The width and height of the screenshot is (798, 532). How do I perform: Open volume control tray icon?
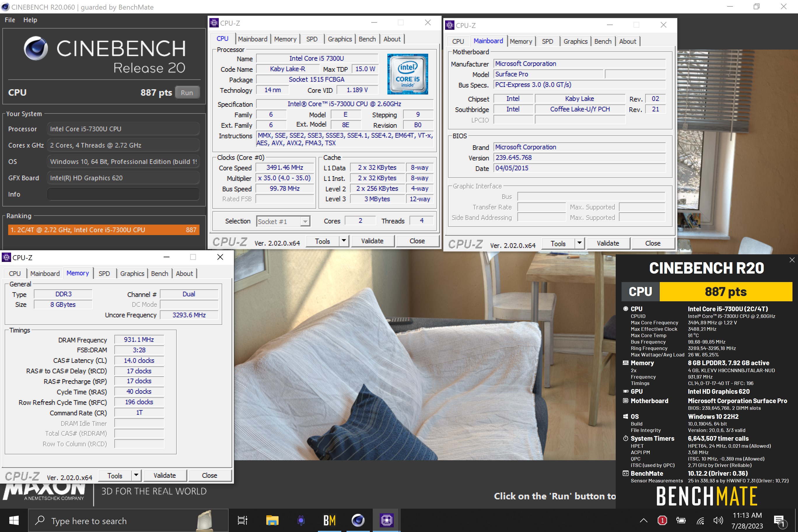718,520
